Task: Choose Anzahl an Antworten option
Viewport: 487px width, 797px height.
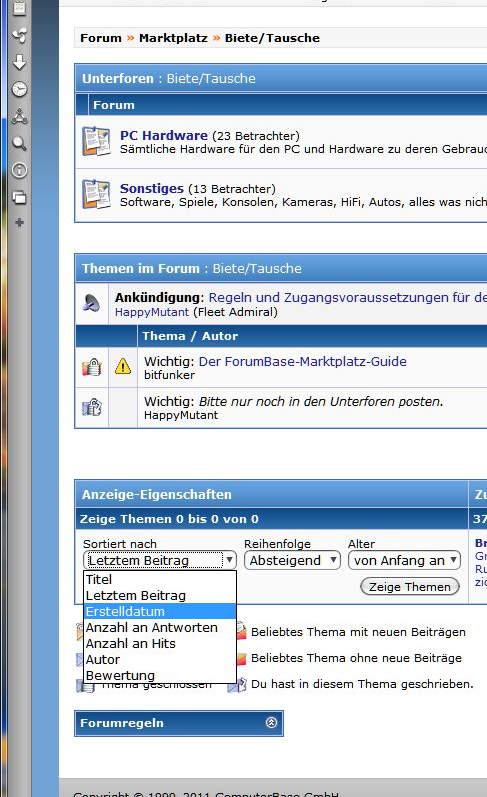Action: click(160, 627)
